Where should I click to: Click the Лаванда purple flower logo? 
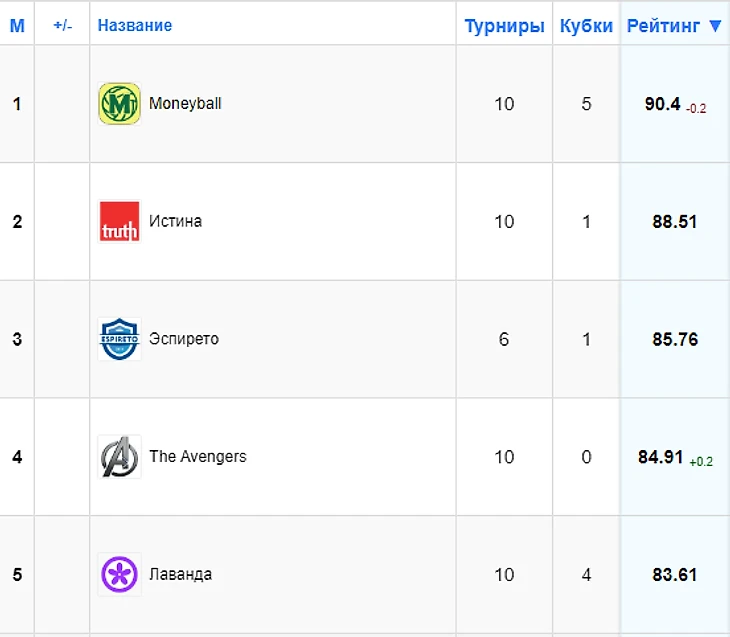pyautogui.click(x=119, y=575)
